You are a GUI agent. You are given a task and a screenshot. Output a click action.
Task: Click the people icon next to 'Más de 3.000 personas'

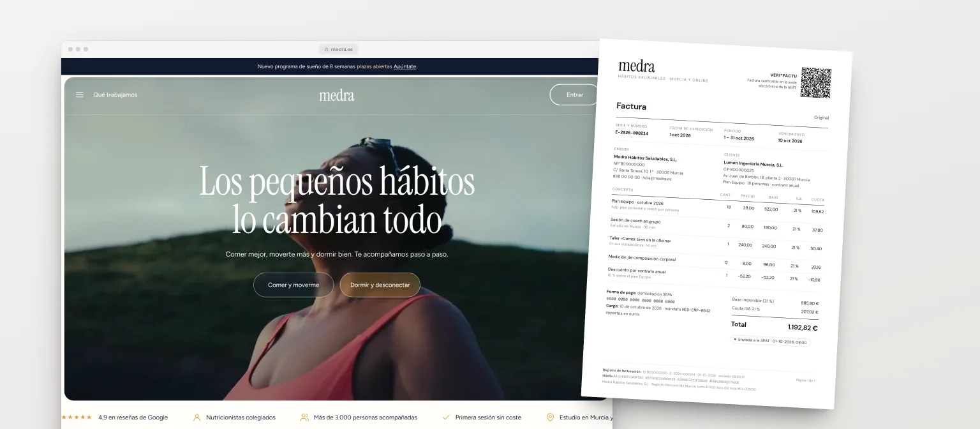[x=304, y=418]
